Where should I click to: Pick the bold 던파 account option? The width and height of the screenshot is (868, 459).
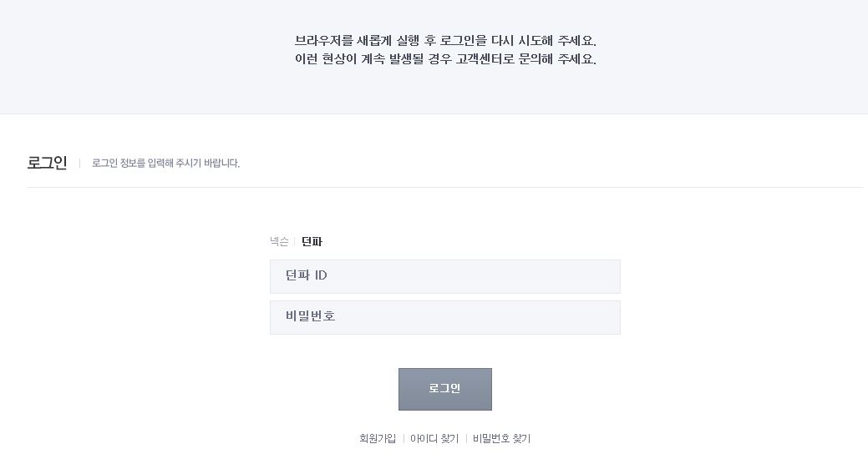point(312,242)
